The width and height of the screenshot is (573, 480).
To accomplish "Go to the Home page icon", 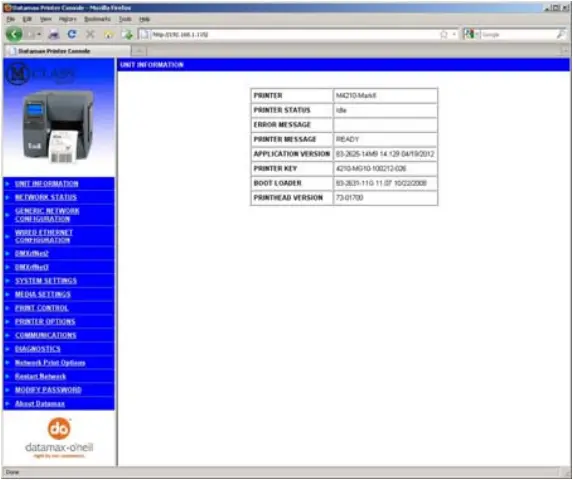I will (x=109, y=35).
